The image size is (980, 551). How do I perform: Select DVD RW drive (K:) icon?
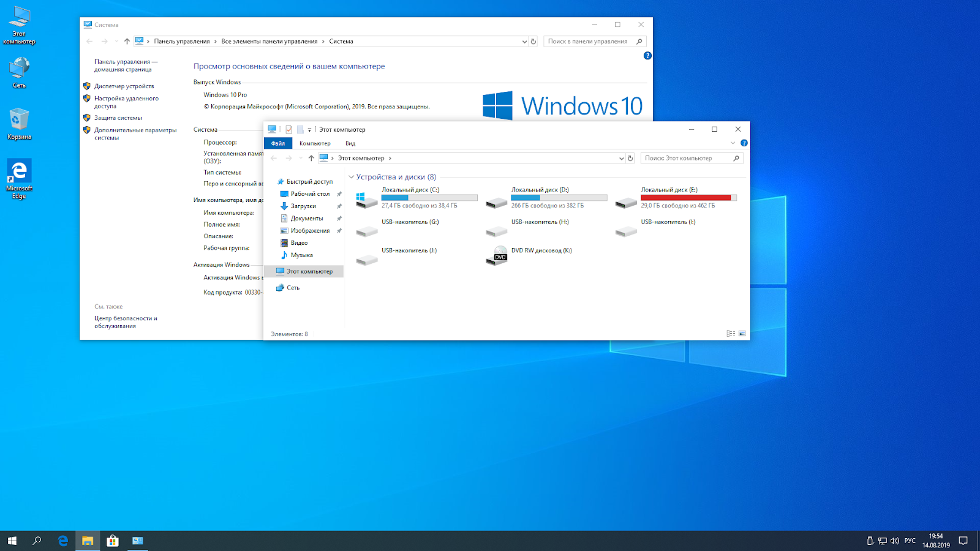[497, 256]
